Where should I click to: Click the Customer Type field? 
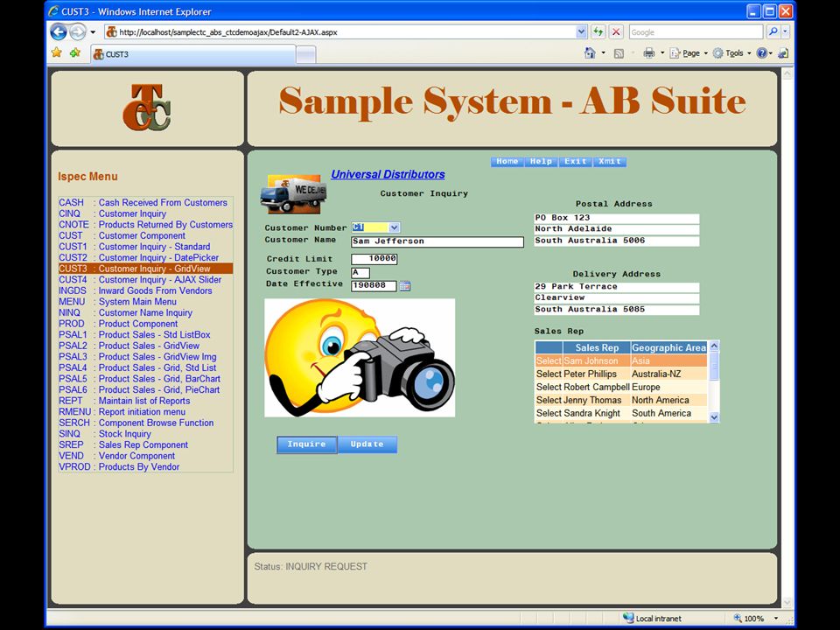[360, 272]
